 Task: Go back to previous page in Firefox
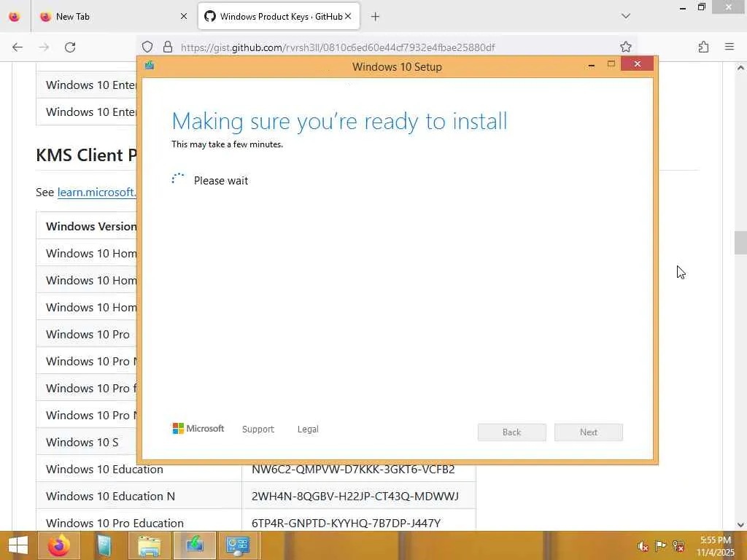point(18,47)
